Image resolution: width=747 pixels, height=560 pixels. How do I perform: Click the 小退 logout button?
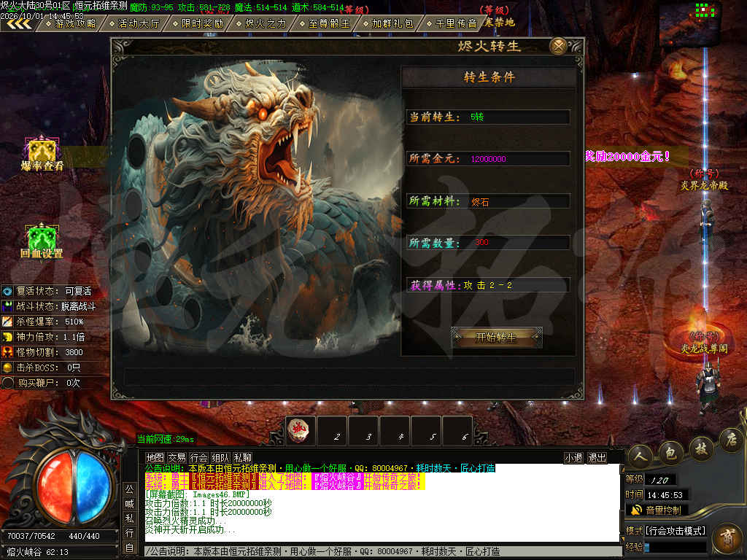pos(573,458)
